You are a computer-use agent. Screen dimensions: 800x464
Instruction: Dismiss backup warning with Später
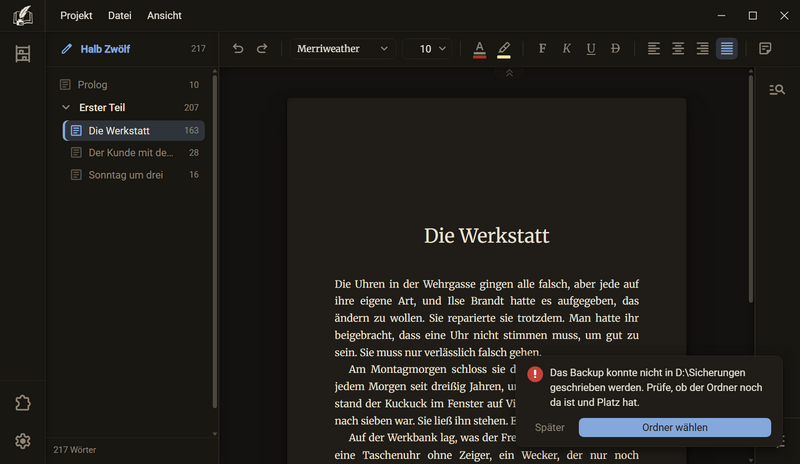(x=549, y=428)
